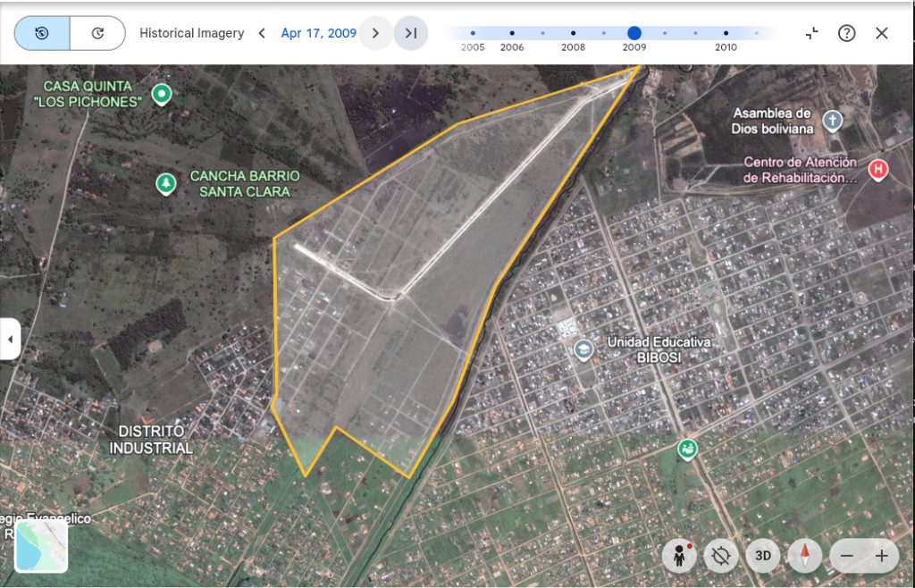Select the Historical Imagery mode toggle
915x588 pixels.
(42, 33)
